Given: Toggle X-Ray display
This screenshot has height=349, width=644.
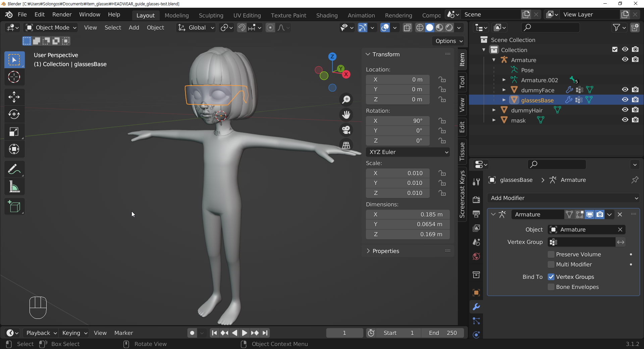Looking at the screenshot, I should [x=408, y=28].
